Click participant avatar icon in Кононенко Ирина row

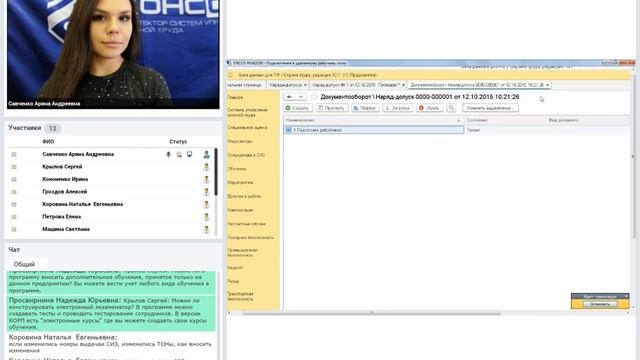pos(207,179)
